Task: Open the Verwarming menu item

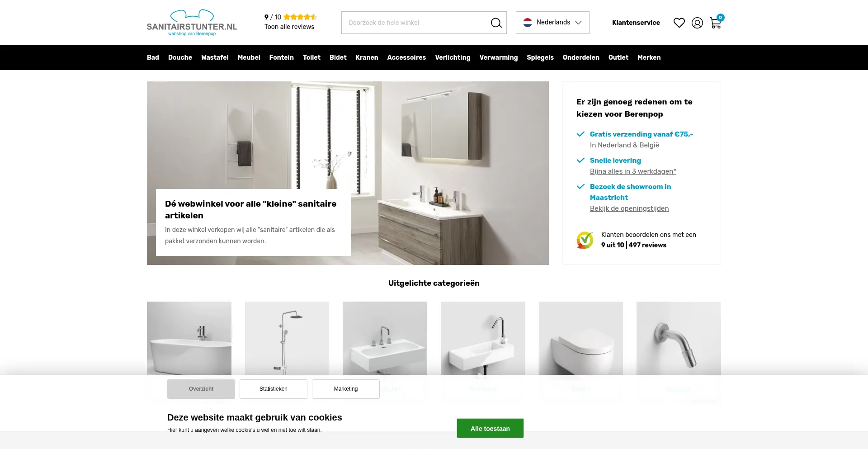Action: coord(499,57)
